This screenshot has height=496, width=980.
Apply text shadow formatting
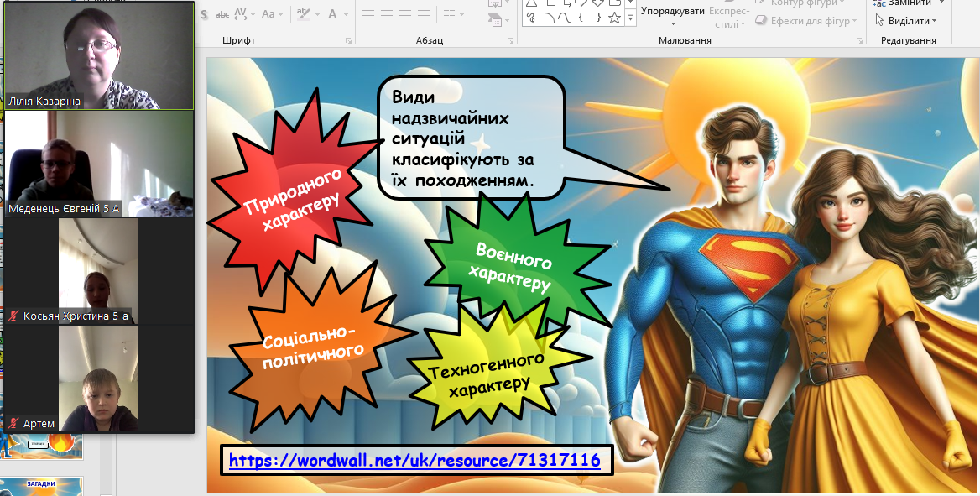pos(203,13)
